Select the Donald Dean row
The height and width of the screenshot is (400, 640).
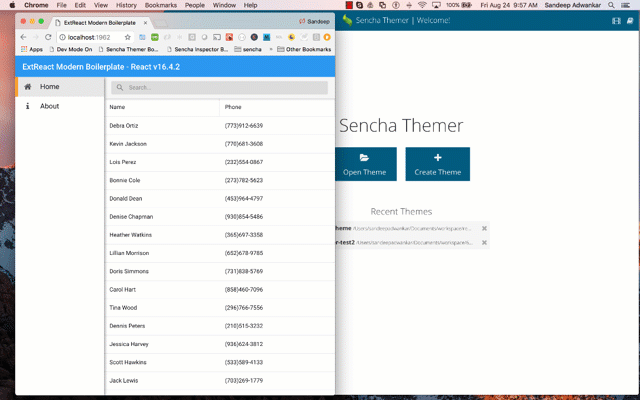[220, 199]
